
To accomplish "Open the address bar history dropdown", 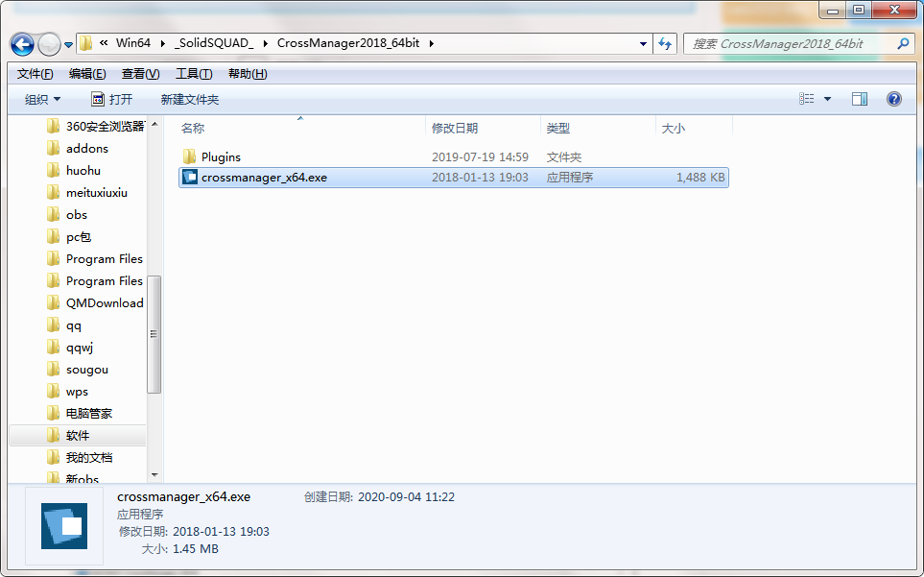I will pyautogui.click(x=643, y=44).
